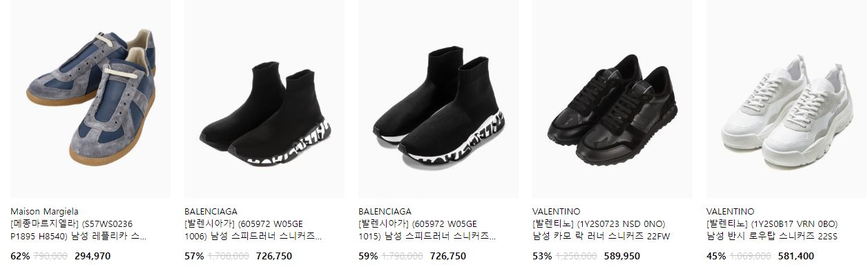The height and width of the screenshot is (278, 868).
Task: Click the 57% discount label
Action: [194, 256]
